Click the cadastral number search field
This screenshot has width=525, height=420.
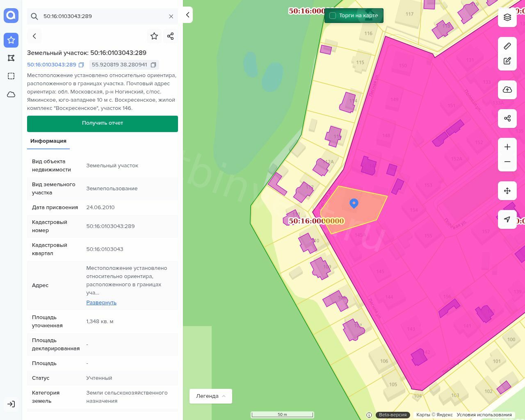coord(103,16)
